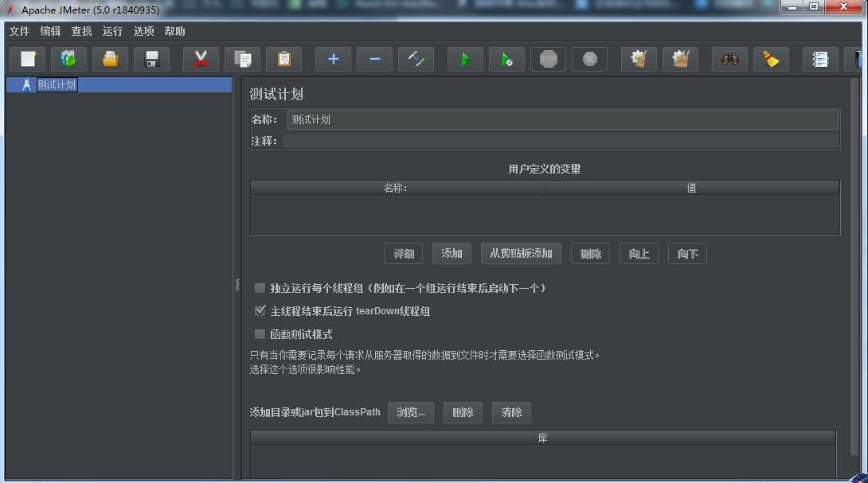The image size is (868, 483).
Task: Click the Paste clipboard icon
Action: [284, 59]
